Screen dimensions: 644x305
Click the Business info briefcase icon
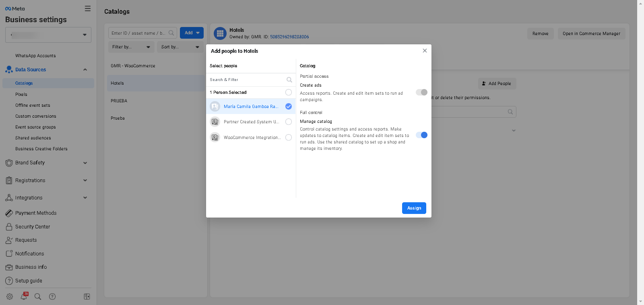(x=9, y=267)
